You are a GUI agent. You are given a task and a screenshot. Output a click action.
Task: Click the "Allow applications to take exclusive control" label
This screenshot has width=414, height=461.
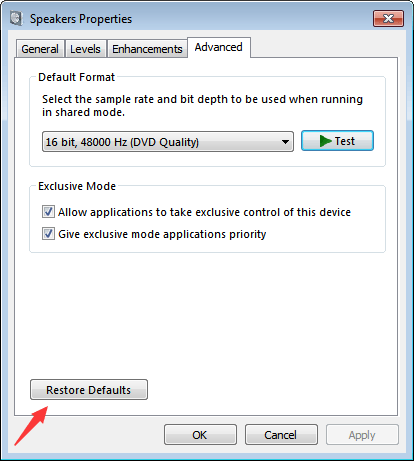click(204, 212)
